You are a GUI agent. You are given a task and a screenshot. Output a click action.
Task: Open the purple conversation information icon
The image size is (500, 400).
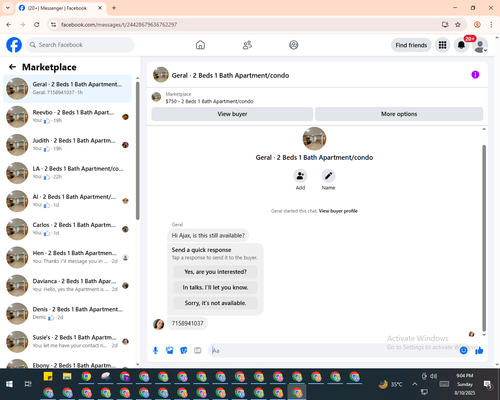pos(475,75)
